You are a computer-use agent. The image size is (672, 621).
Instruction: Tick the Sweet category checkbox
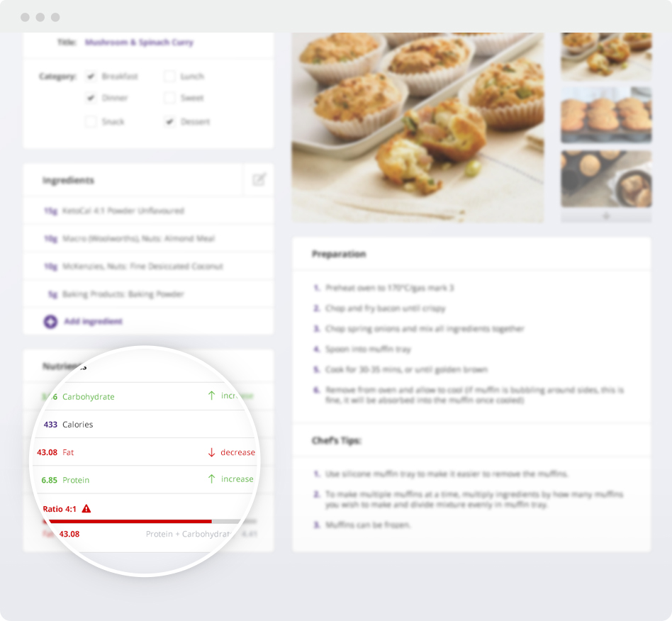click(169, 98)
